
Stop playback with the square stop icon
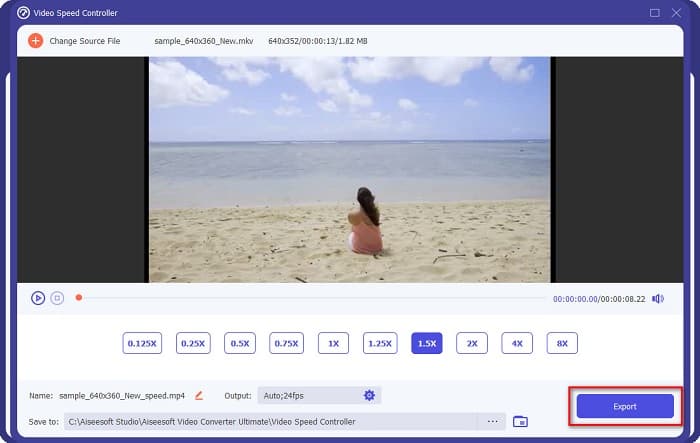57,298
